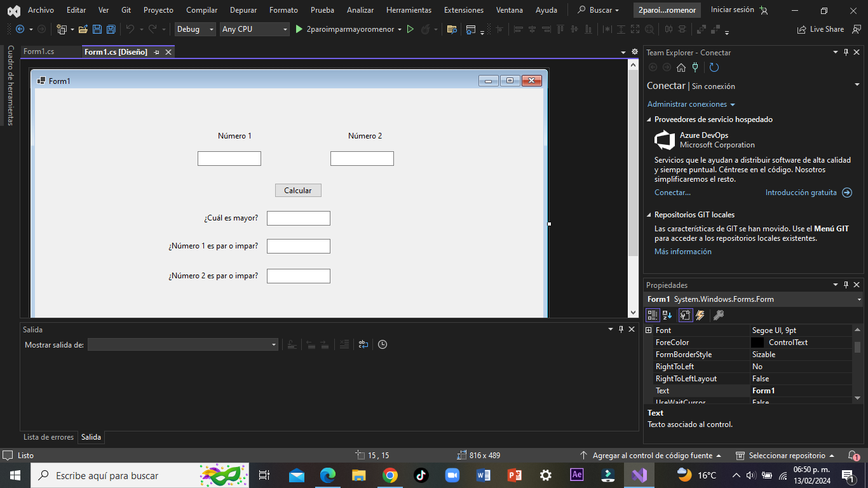Click the Save All toolbar icon

click(111, 29)
